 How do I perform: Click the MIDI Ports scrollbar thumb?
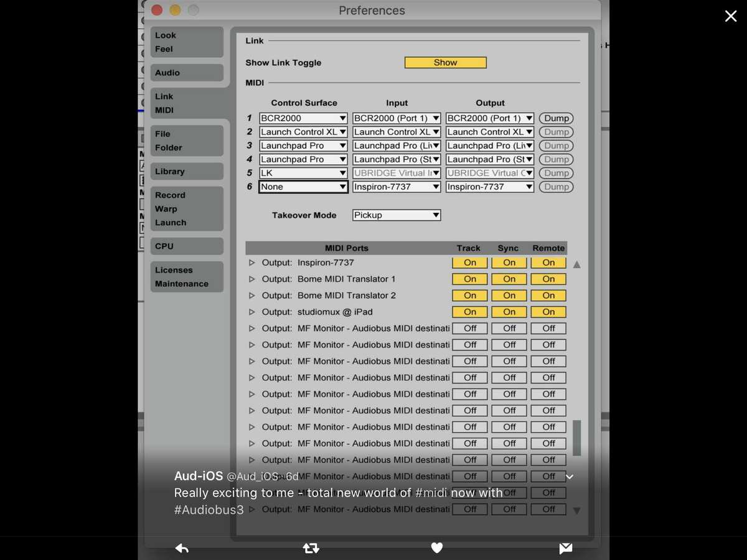pyautogui.click(x=576, y=438)
